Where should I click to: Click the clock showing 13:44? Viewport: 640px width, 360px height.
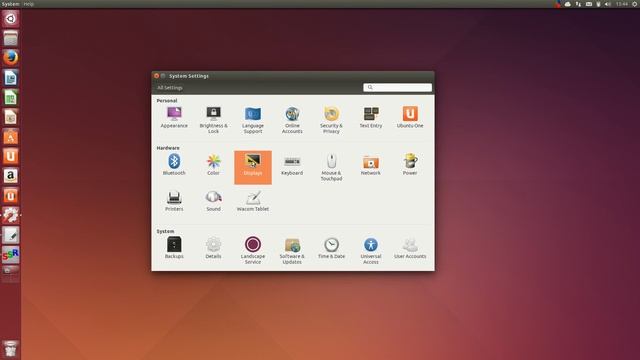(622, 4)
